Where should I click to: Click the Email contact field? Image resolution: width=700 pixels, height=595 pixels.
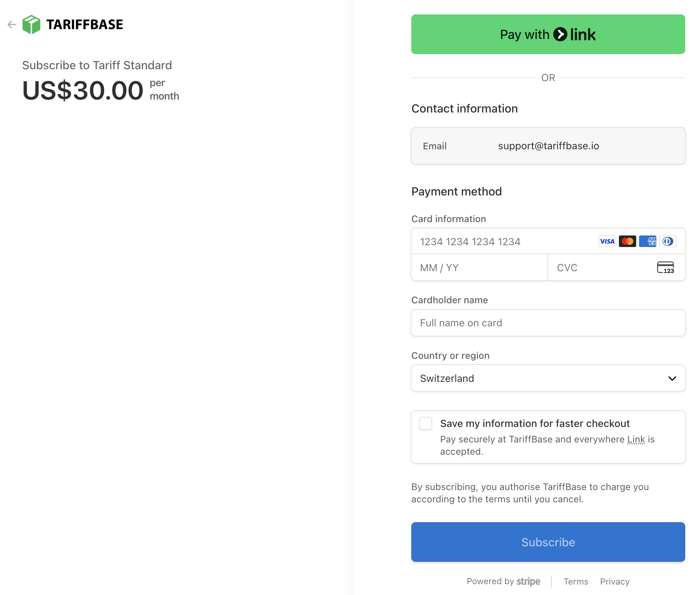click(x=548, y=146)
